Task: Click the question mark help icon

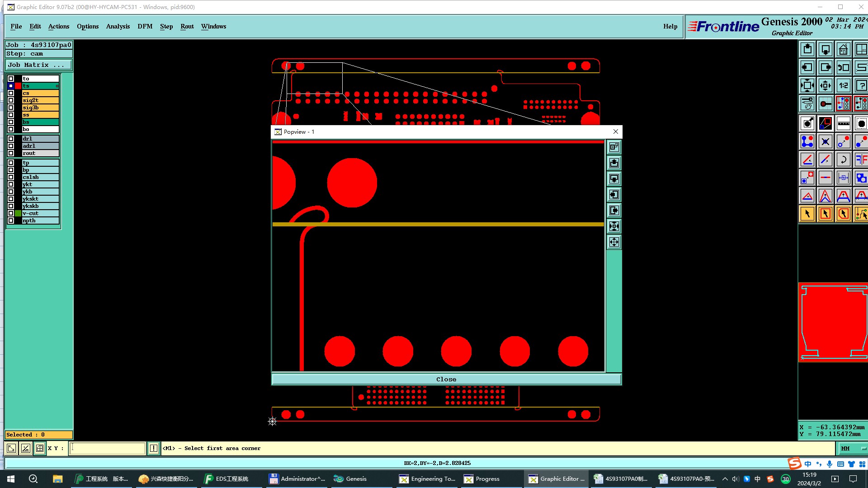Action: pos(861,85)
